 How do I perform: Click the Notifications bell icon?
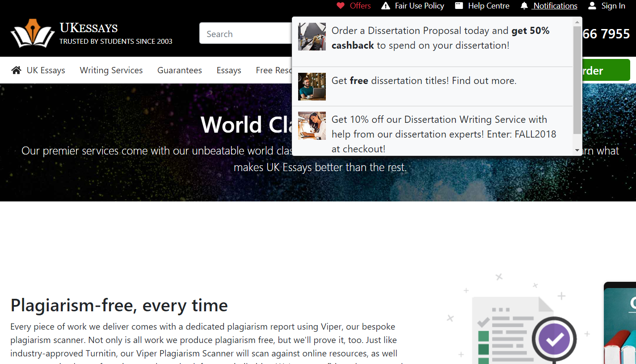[x=524, y=6]
